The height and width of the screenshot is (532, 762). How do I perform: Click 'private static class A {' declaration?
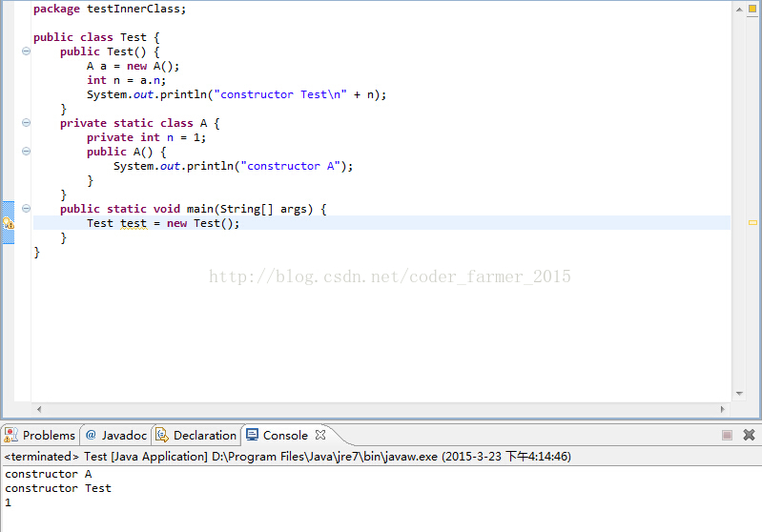(140, 123)
